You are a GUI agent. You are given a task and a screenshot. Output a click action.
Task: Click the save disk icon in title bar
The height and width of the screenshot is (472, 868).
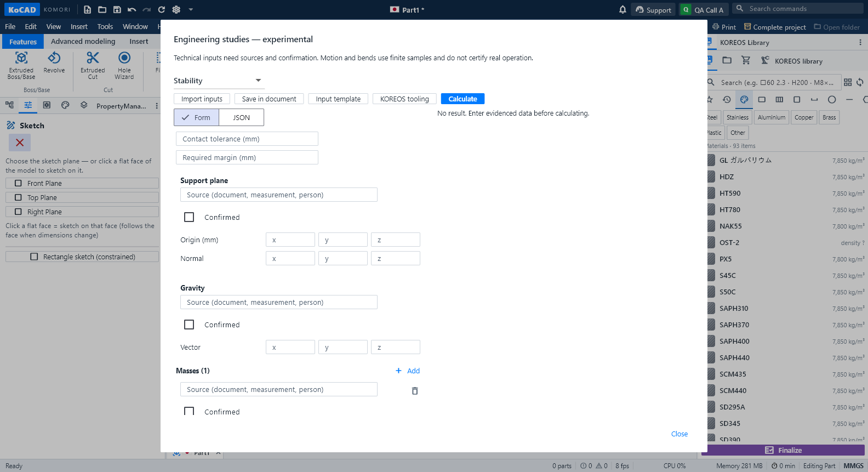coord(117,9)
